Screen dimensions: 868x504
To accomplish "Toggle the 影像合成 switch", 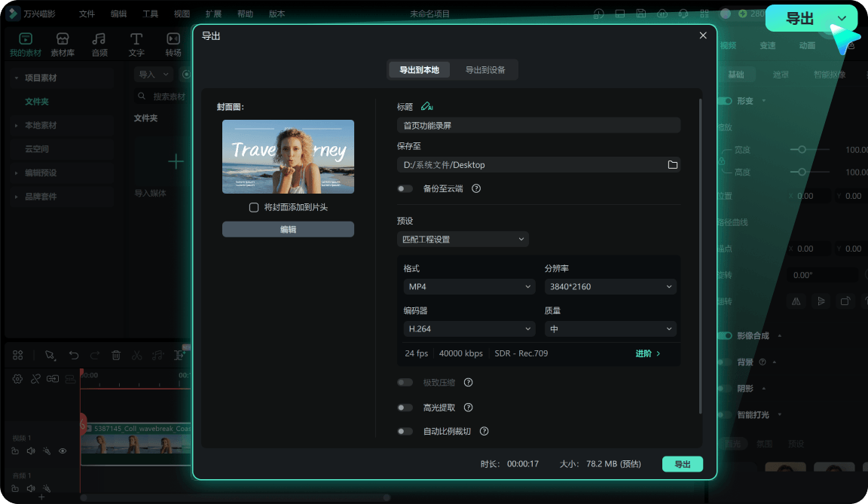I will pos(724,336).
